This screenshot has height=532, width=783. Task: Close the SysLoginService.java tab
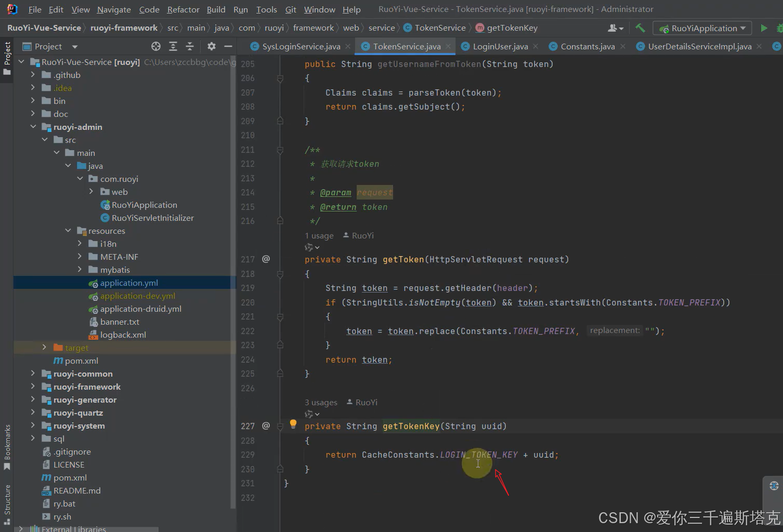(x=348, y=47)
